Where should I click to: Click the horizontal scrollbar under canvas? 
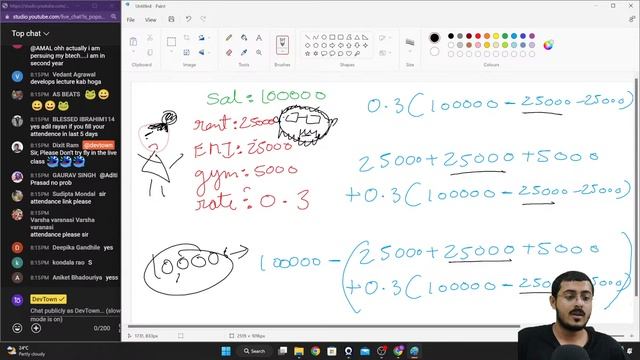coord(324,326)
